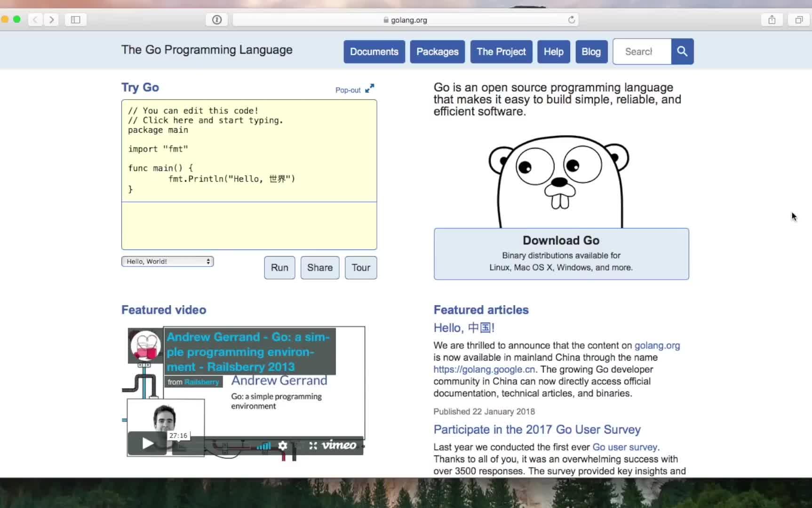Click the code output area
Viewport: 812px width, 508px height.
pyautogui.click(x=249, y=226)
